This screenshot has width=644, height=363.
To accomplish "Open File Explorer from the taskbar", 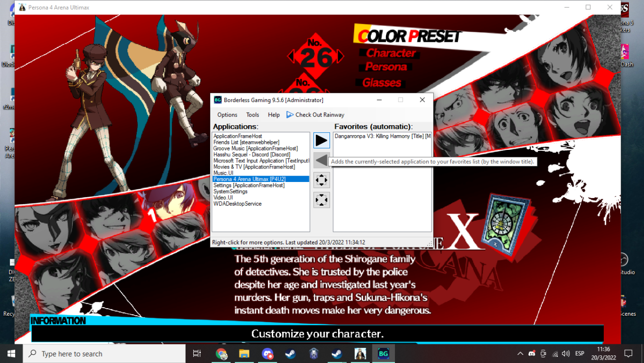I will pos(245,354).
